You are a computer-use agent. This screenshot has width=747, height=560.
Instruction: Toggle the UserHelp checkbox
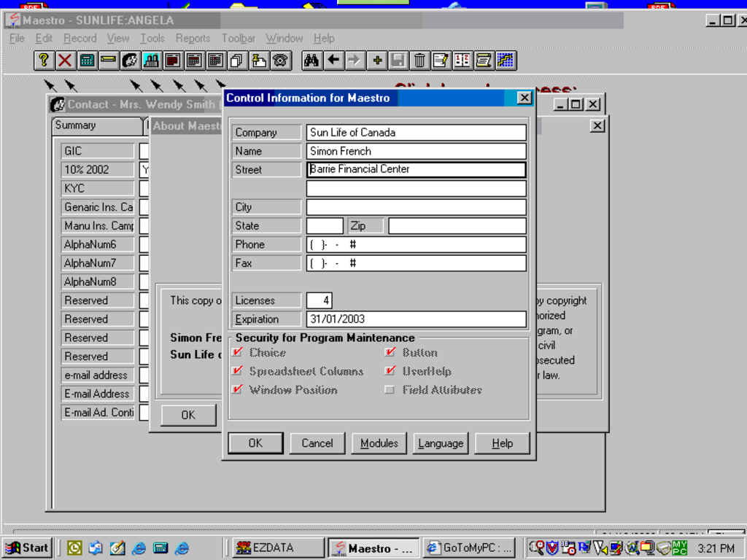(x=390, y=371)
